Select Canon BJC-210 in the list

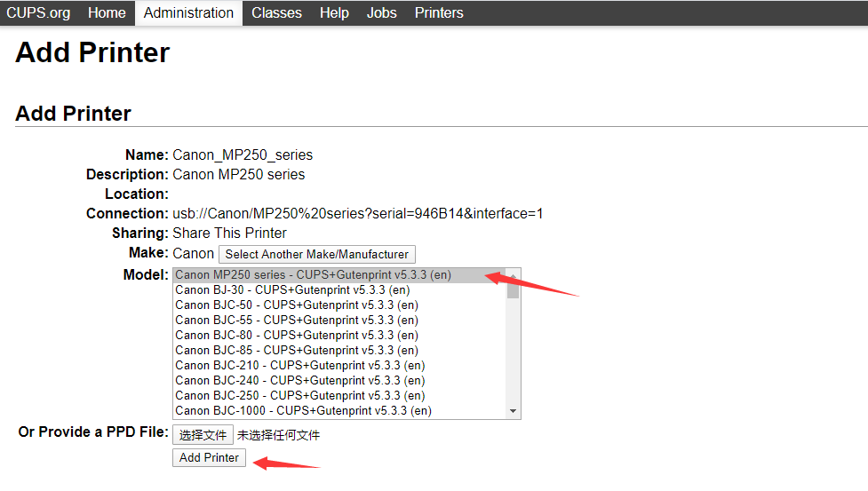point(339,366)
